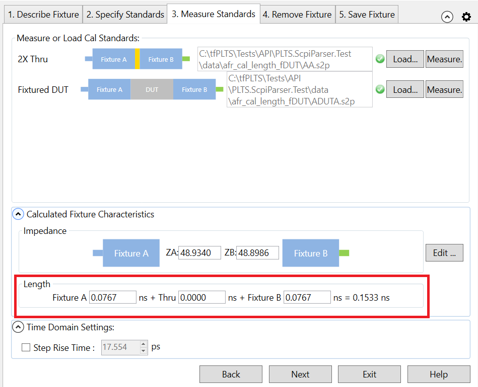Click the Edit impedance button
The width and height of the screenshot is (478, 387).
(x=444, y=253)
